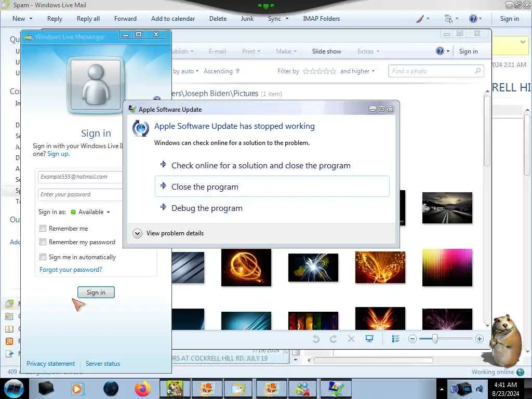The width and height of the screenshot is (532, 399).
Task: Switch to Windows Live Mail taskbar button
Action: click(239, 389)
